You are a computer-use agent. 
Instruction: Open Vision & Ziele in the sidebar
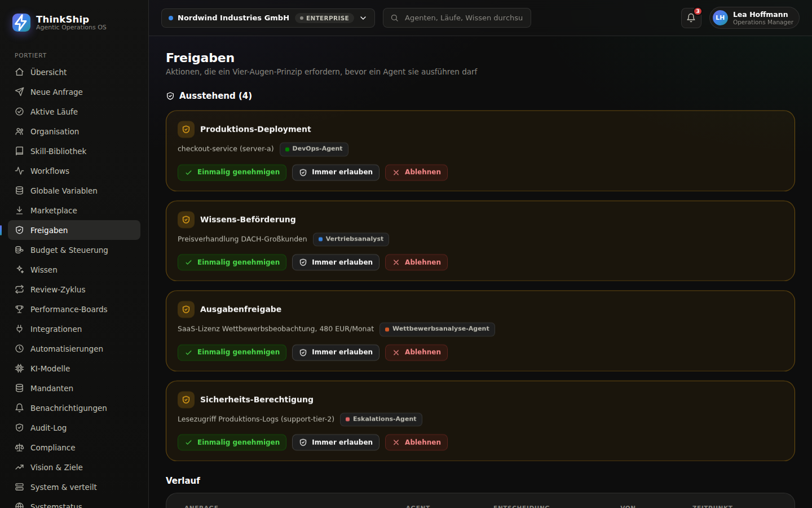pos(74,467)
